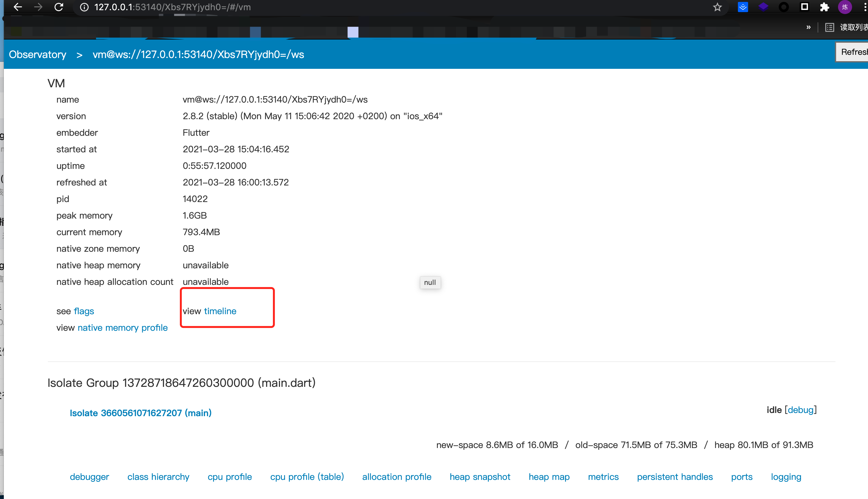868x499 pixels.
Task: Click the square outline extension icon
Action: point(805,7)
